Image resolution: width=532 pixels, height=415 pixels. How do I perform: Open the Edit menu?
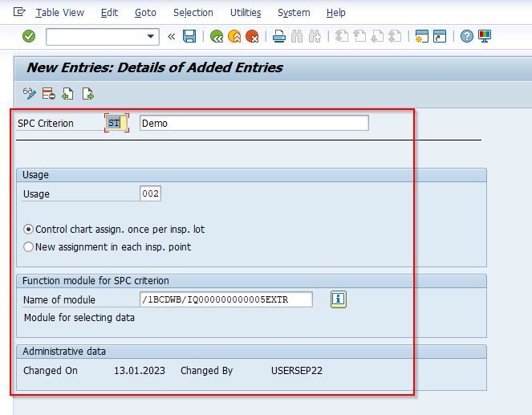click(x=109, y=13)
